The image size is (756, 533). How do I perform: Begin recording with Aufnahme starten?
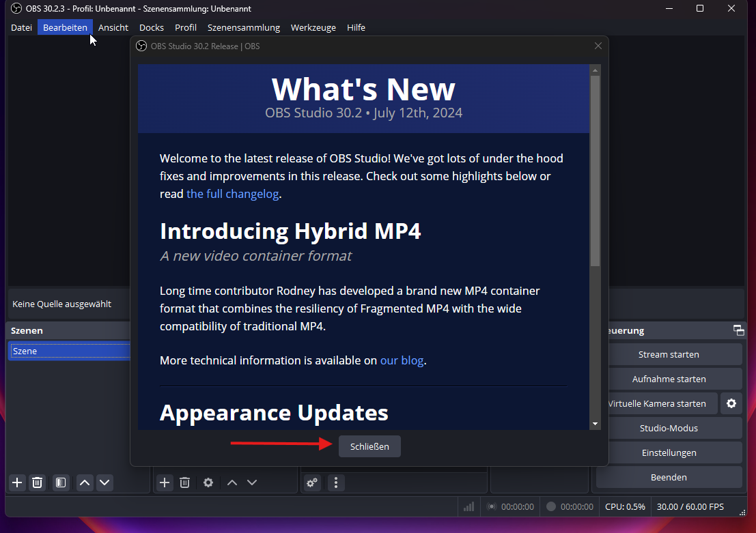tap(669, 379)
